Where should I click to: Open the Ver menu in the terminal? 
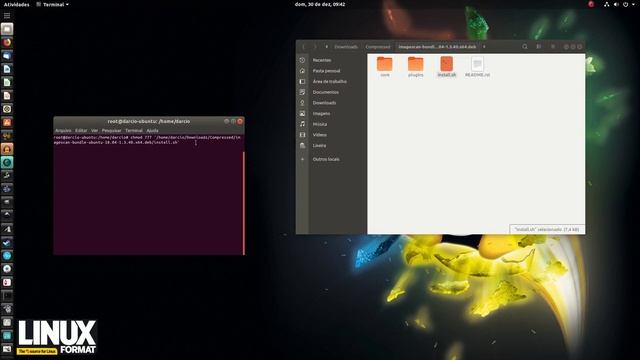coord(94,131)
